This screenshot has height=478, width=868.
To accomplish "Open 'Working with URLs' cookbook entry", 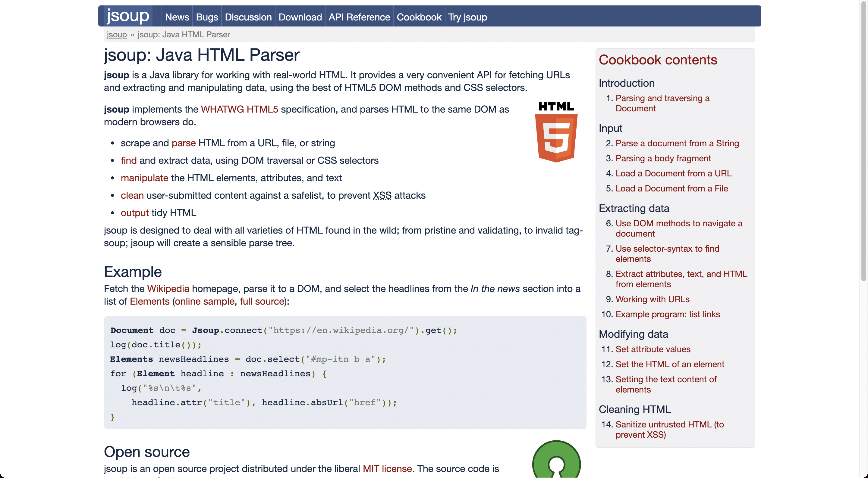I will click(652, 299).
